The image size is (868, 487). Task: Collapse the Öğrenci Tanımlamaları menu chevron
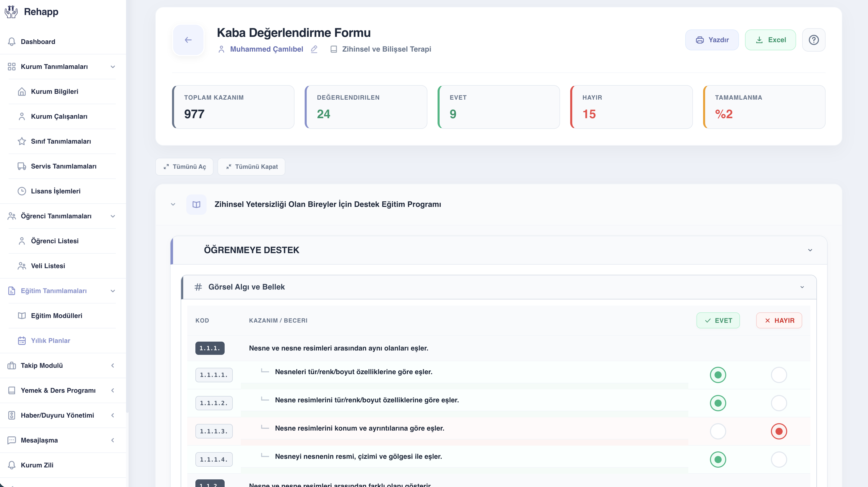pos(113,216)
